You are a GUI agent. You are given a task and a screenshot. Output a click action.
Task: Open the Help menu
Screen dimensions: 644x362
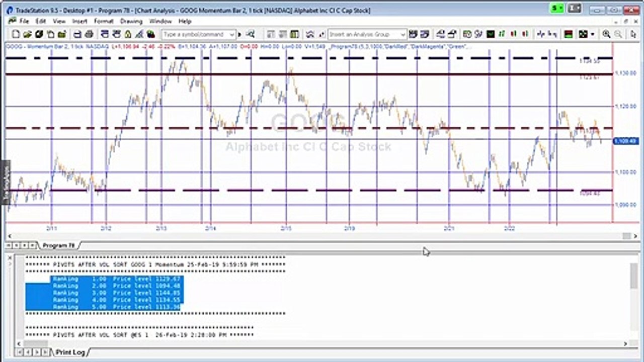point(185,21)
